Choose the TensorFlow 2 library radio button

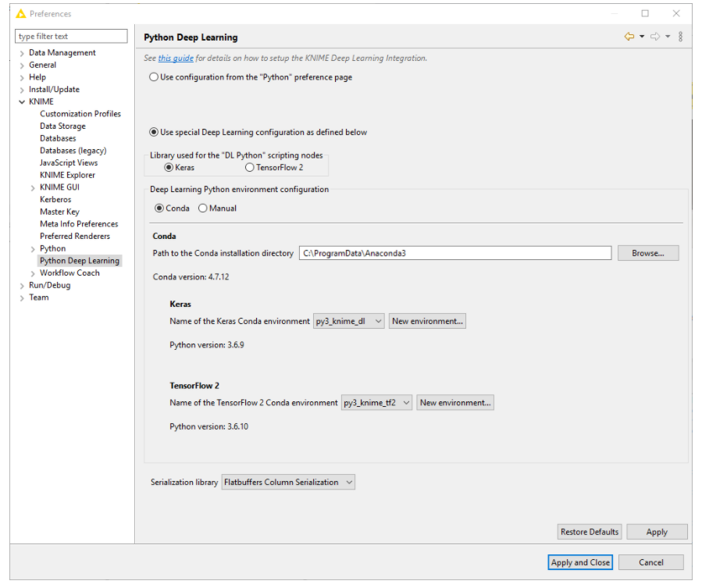coord(249,167)
